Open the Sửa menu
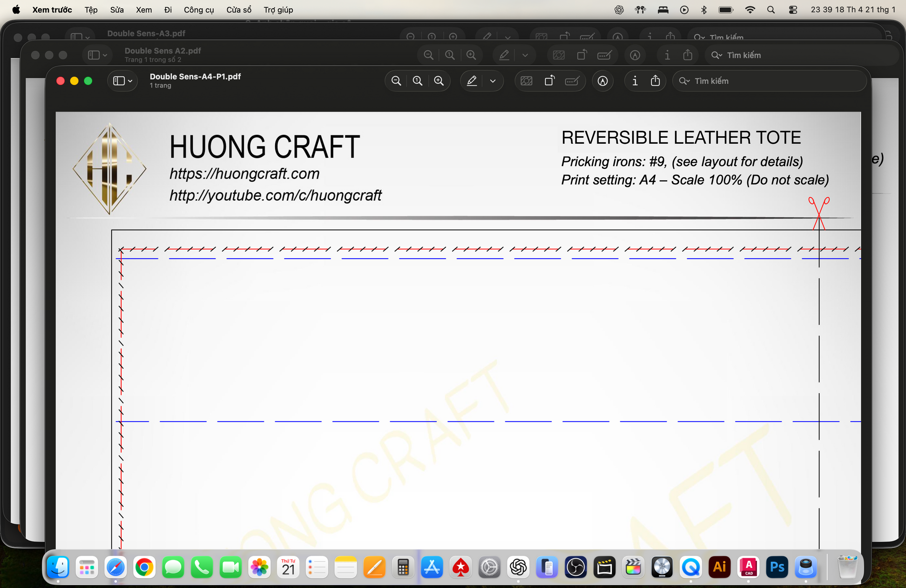The image size is (906, 588). [x=117, y=10]
